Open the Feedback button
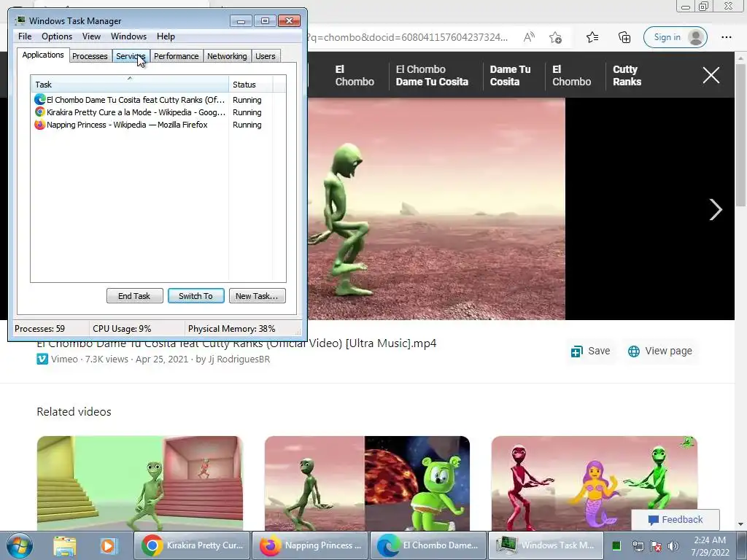Screen dimensions: 747x560 (x=675, y=519)
